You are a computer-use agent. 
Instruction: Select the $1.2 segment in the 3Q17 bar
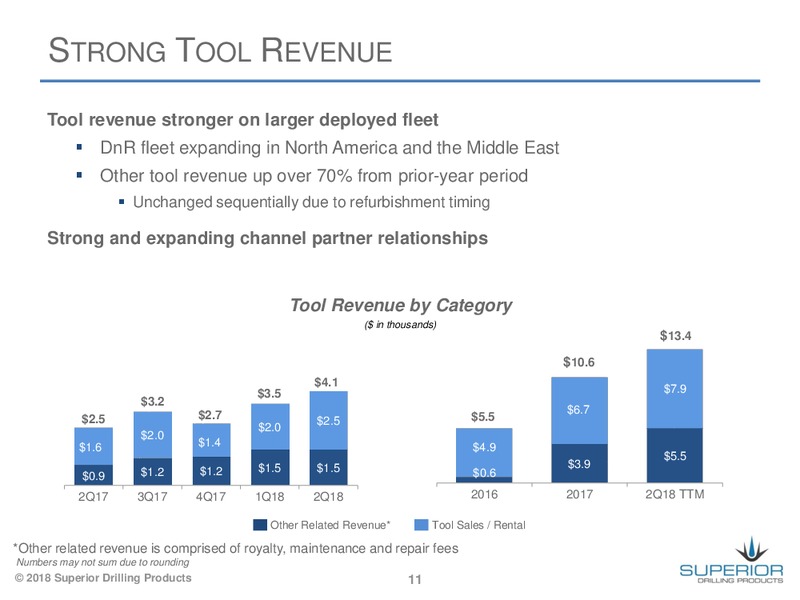tap(153, 471)
